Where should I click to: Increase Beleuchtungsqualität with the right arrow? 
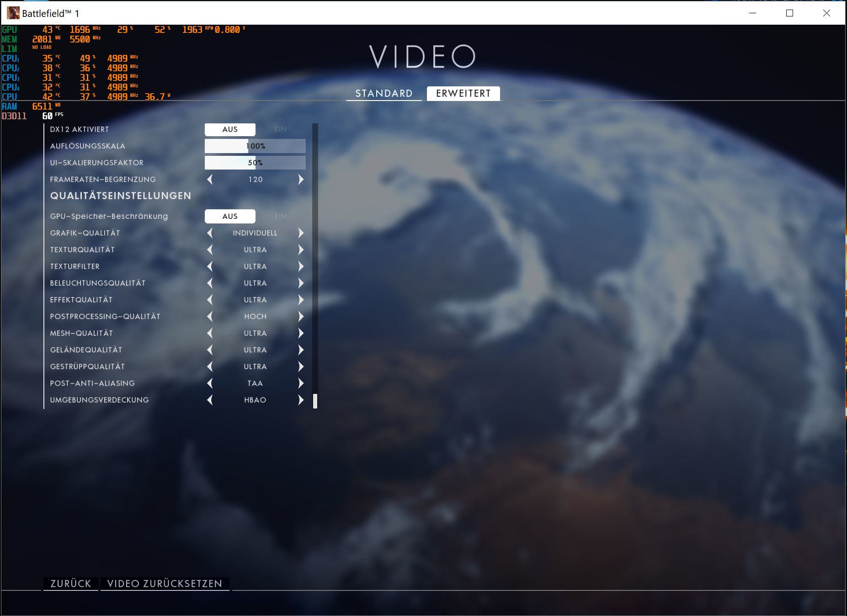(301, 283)
